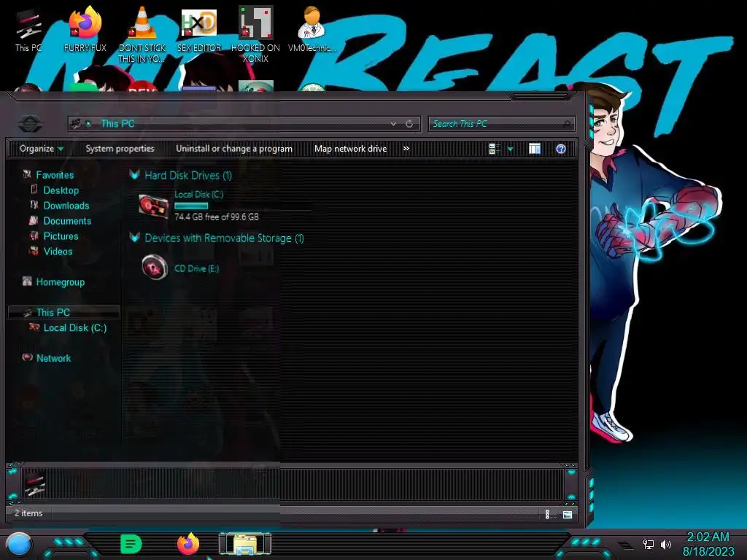Refresh the This PC address bar
This screenshot has width=747, height=560.
(409, 124)
